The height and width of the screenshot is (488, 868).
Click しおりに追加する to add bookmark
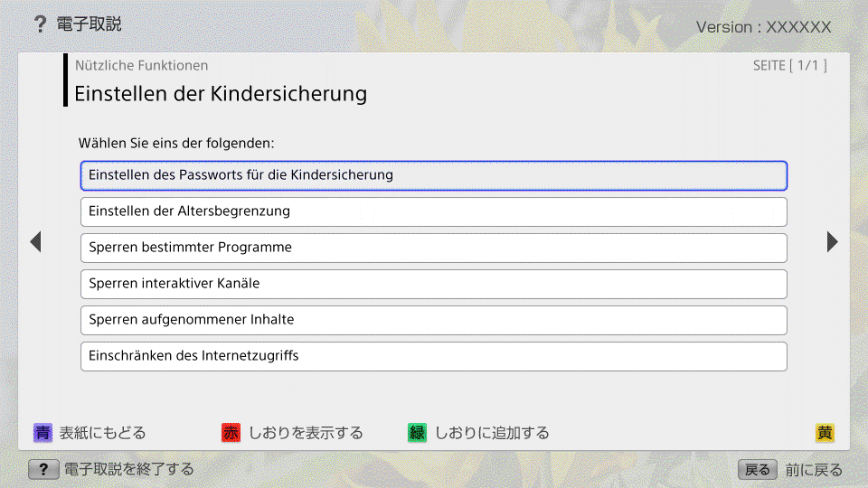click(492, 433)
